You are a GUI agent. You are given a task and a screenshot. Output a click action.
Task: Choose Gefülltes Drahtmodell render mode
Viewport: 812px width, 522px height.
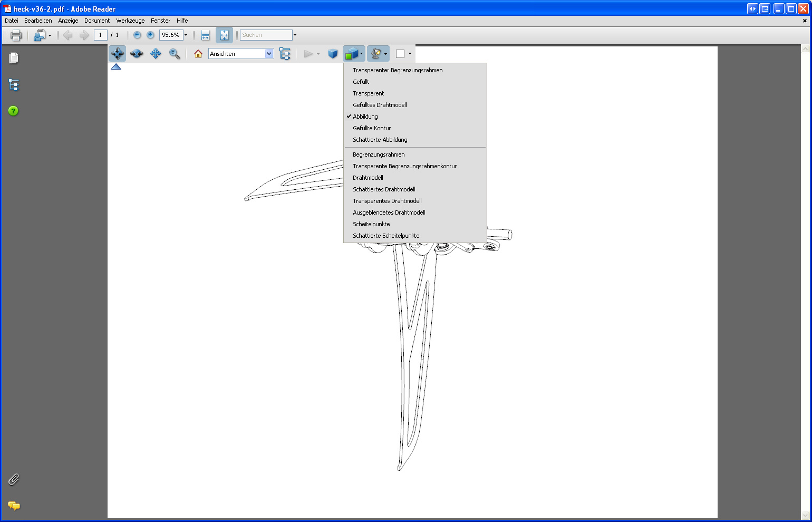tap(415, 105)
